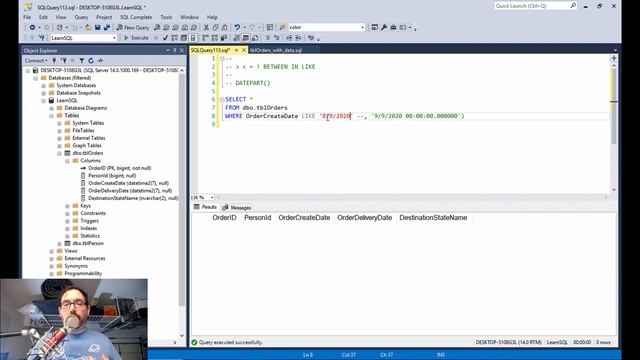Image resolution: width=640 pixels, height=360 pixels.
Task: Click the DestinationStateName column header
Action: [433, 218]
